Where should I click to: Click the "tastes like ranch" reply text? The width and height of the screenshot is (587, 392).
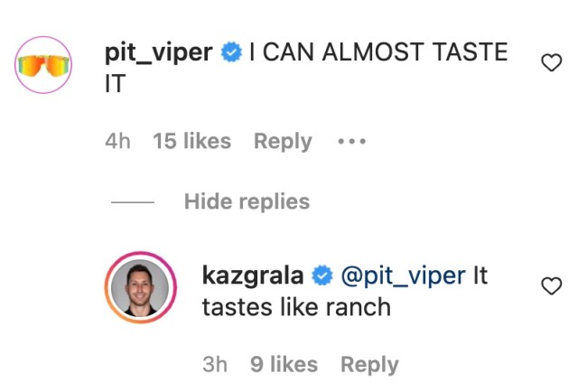click(296, 307)
